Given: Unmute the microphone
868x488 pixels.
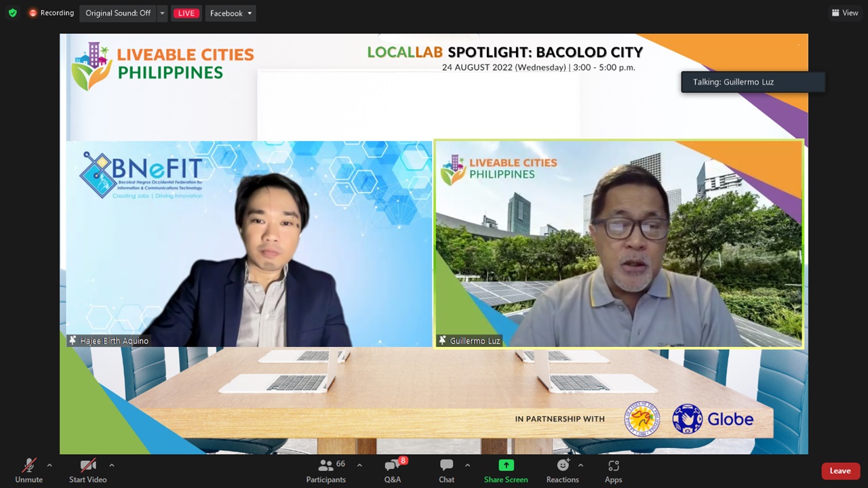Looking at the screenshot, I should (29, 471).
